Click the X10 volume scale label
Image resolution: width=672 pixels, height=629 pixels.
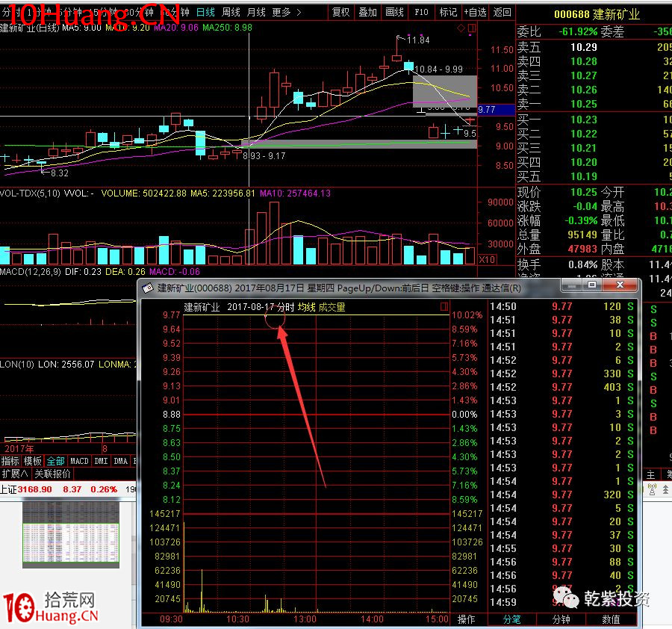point(488,259)
